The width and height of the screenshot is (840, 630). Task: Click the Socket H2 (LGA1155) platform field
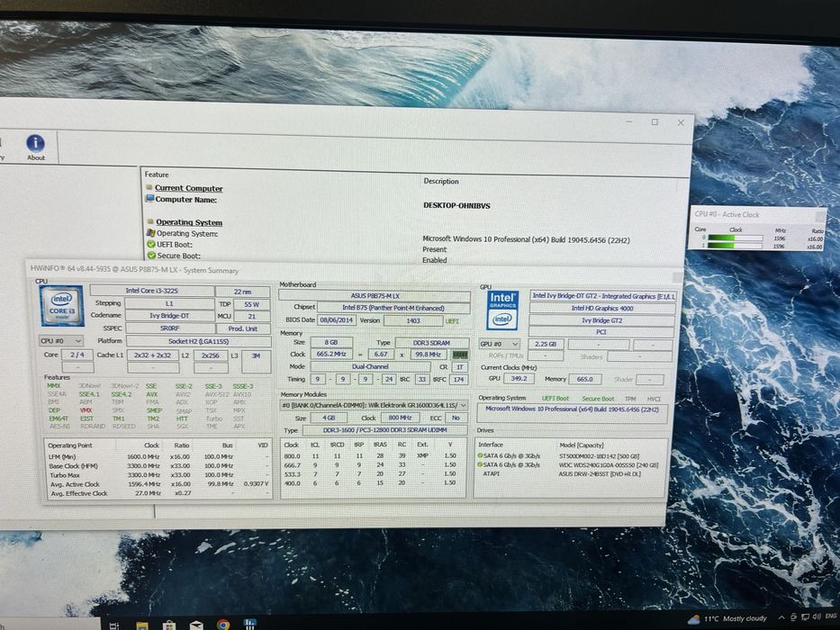pos(199,341)
